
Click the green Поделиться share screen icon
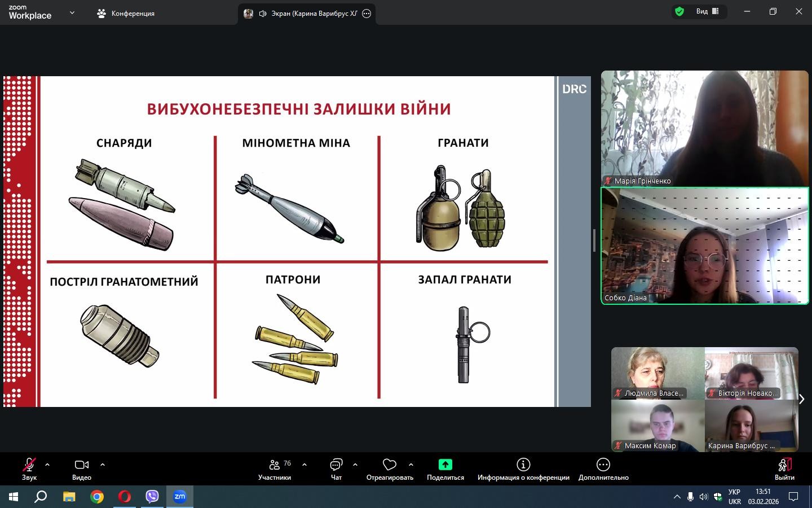pyautogui.click(x=445, y=465)
